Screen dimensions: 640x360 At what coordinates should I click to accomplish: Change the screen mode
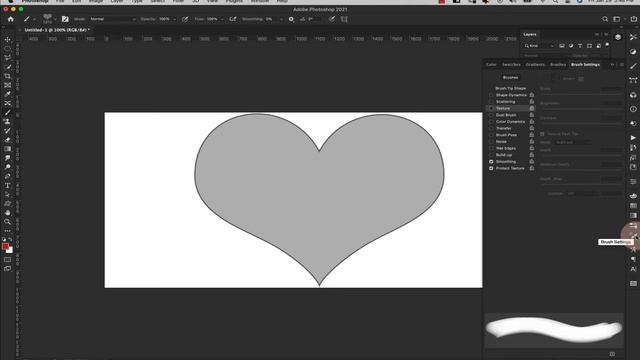click(x=7, y=269)
